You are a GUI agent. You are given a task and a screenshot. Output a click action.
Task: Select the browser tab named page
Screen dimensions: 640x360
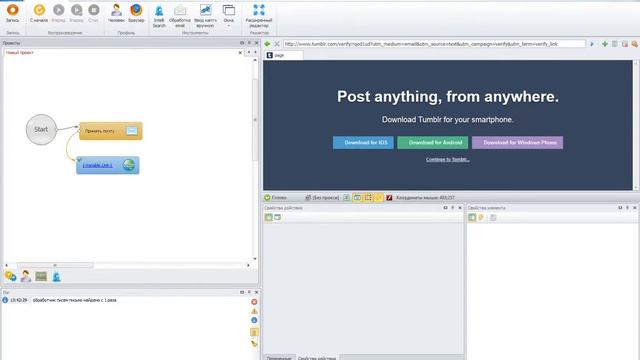pyautogui.click(x=284, y=55)
